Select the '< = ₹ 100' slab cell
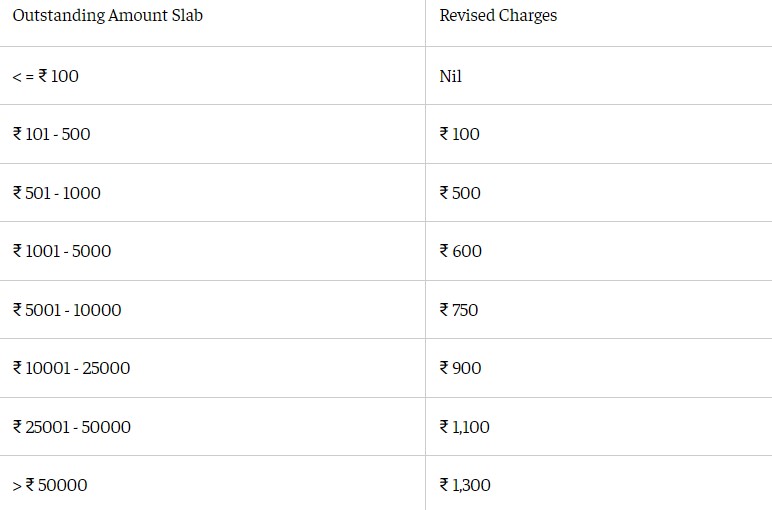The height and width of the screenshot is (510, 772). (46, 76)
